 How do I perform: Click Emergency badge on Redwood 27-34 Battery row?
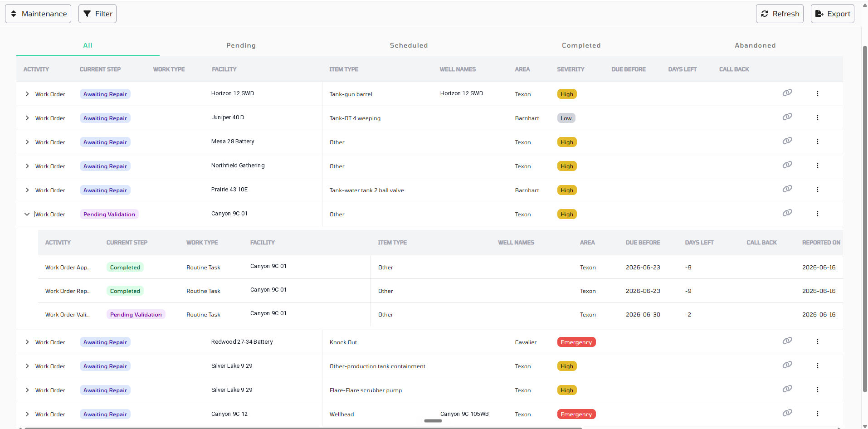pos(576,342)
